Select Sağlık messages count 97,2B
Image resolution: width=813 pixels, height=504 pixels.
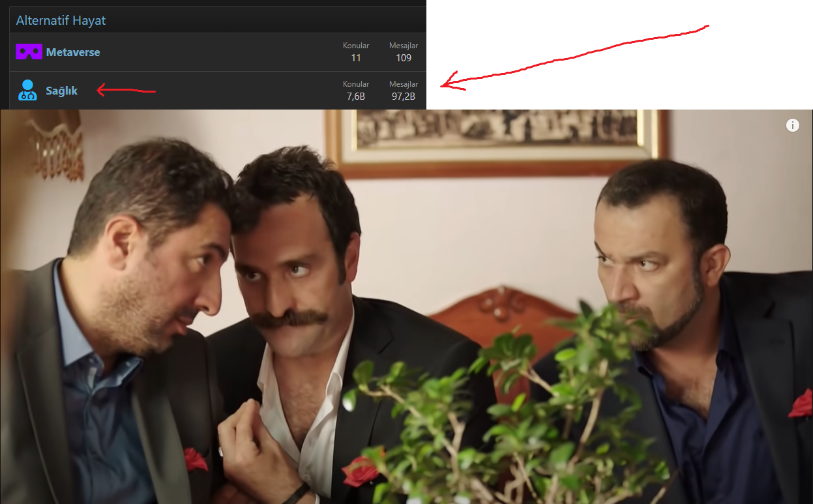(x=404, y=96)
